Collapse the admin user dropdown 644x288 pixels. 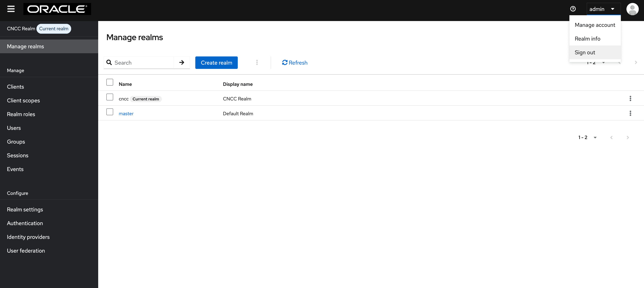pos(603,9)
